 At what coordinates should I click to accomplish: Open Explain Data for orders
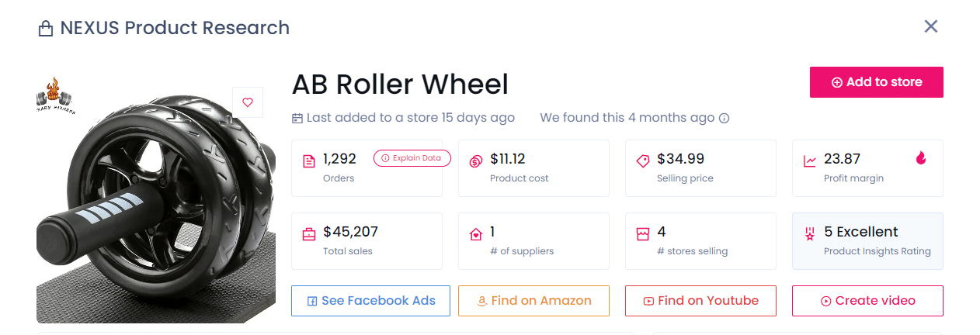412,158
